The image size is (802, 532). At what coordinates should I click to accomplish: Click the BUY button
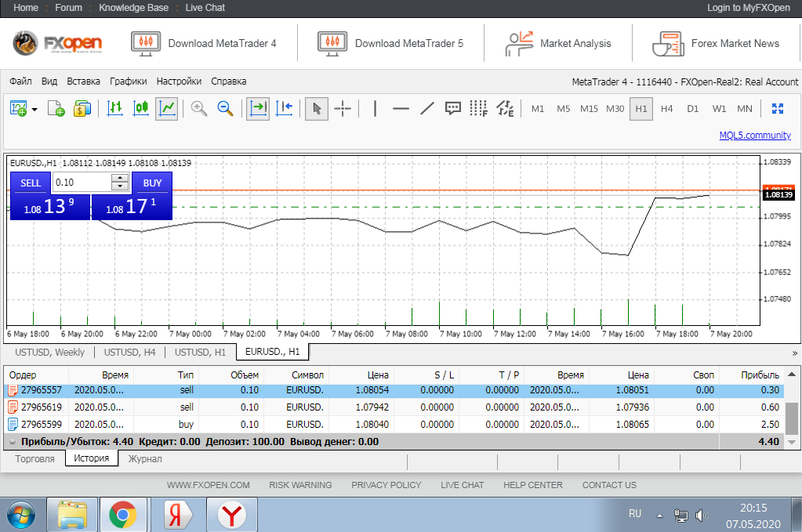click(x=152, y=183)
